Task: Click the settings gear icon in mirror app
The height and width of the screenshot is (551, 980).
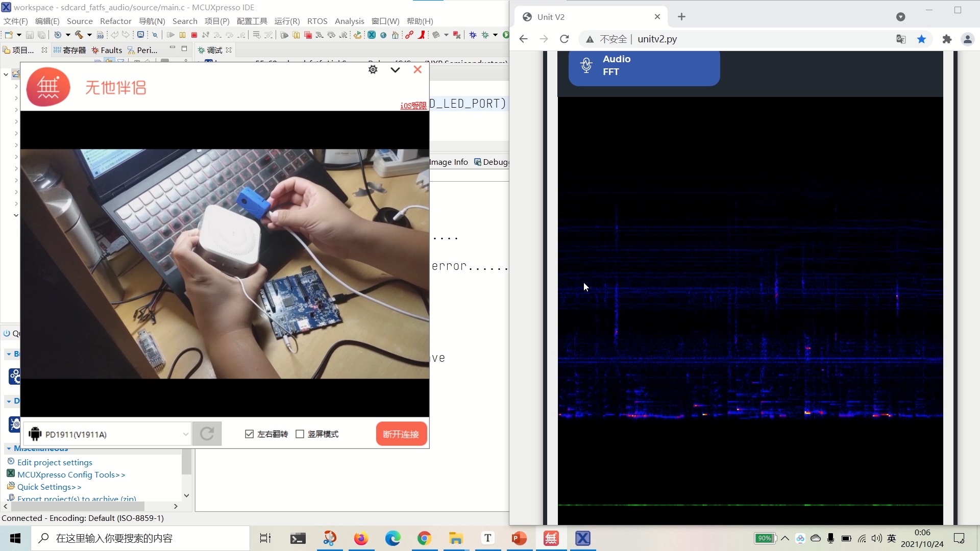Action: [x=373, y=70]
